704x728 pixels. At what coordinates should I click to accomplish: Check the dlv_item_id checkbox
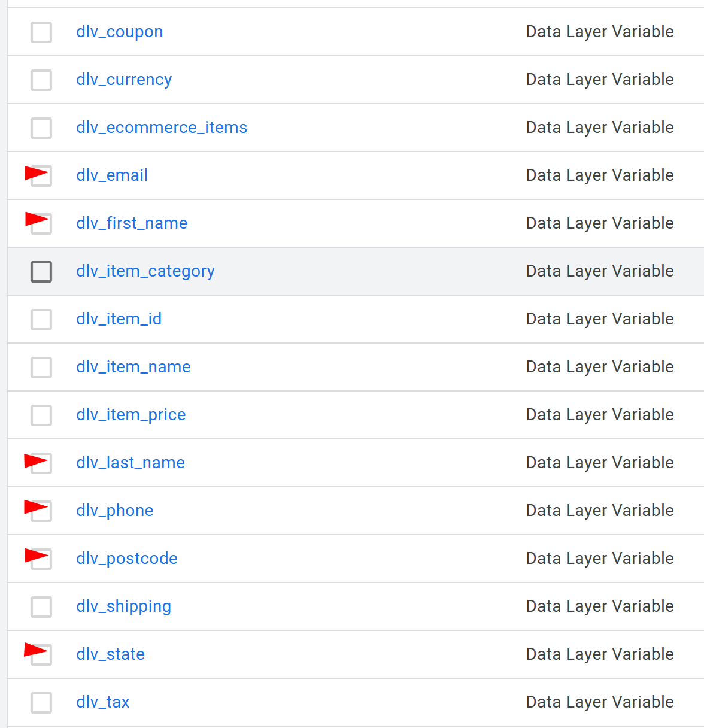pos(41,320)
